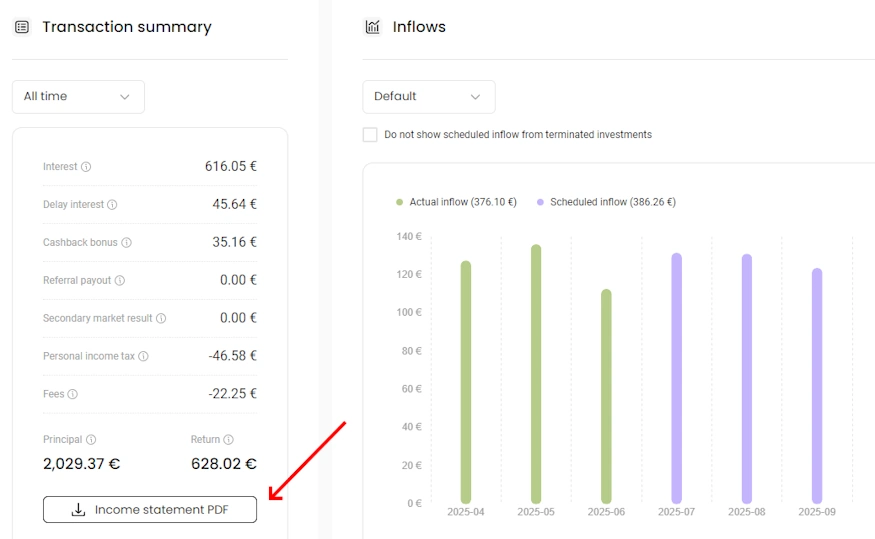Click the Secondary market result info icon

(x=161, y=319)
